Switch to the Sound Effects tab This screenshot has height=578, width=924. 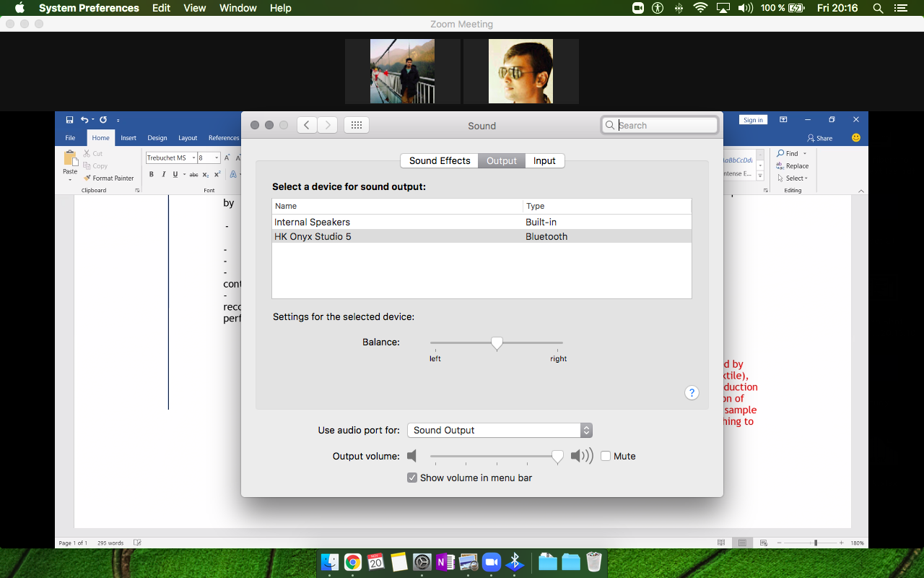pos(439,160)
